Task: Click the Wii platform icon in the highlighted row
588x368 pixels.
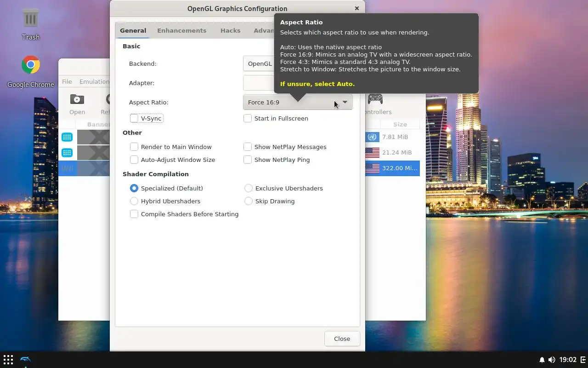Action: point(67,168)
